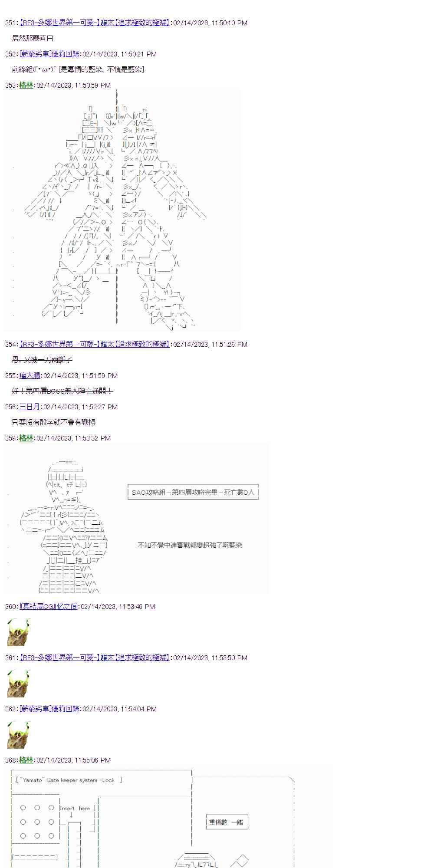Viewport: 434px width, 868px height.
Task: Click SAO攻略組 fourth floor cleared text box
Action: tap(193, 492)
